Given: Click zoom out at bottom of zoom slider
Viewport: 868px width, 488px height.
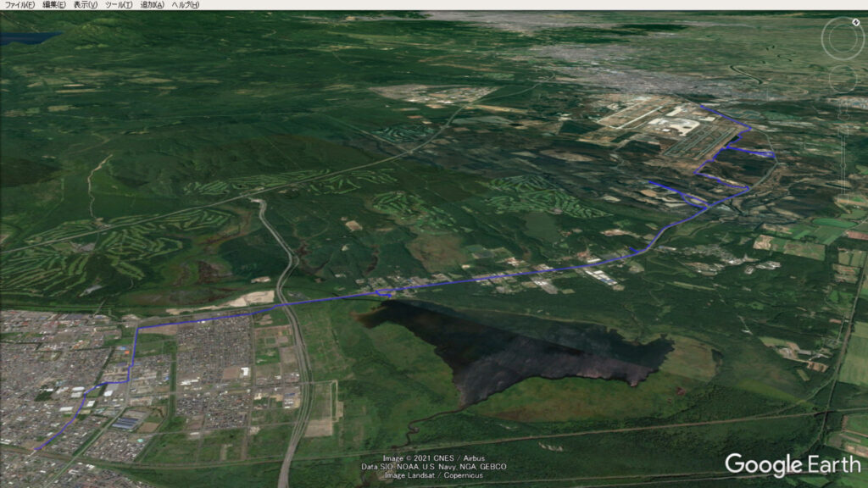Looking at the screenshot, I should point(844,197).
